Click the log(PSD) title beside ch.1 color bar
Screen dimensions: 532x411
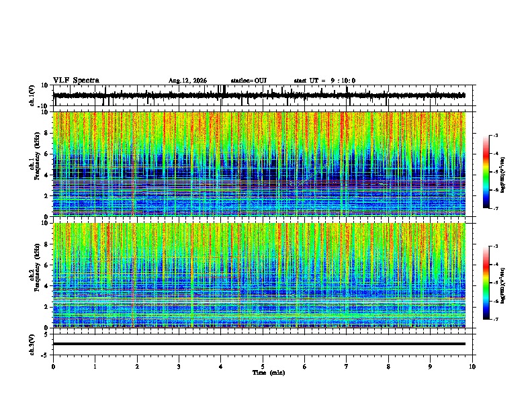503,175
